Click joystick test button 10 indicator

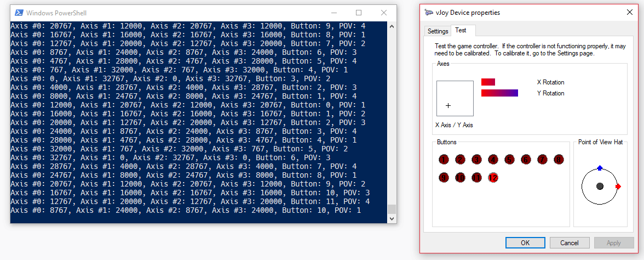pyautogui.click(x=461, y=178)
